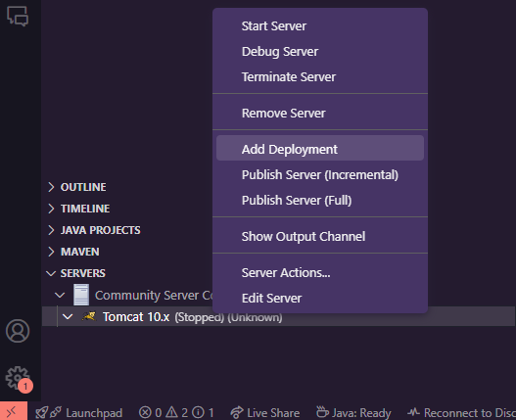Click the OUTLINE section title
This screenshot has width=516, height=420.
83,187
